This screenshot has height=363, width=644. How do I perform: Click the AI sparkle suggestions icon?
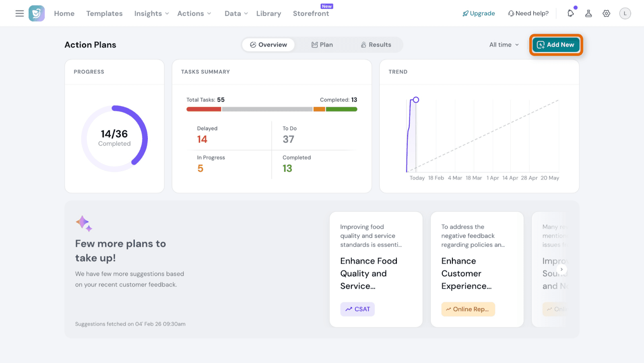coord(84,223)
